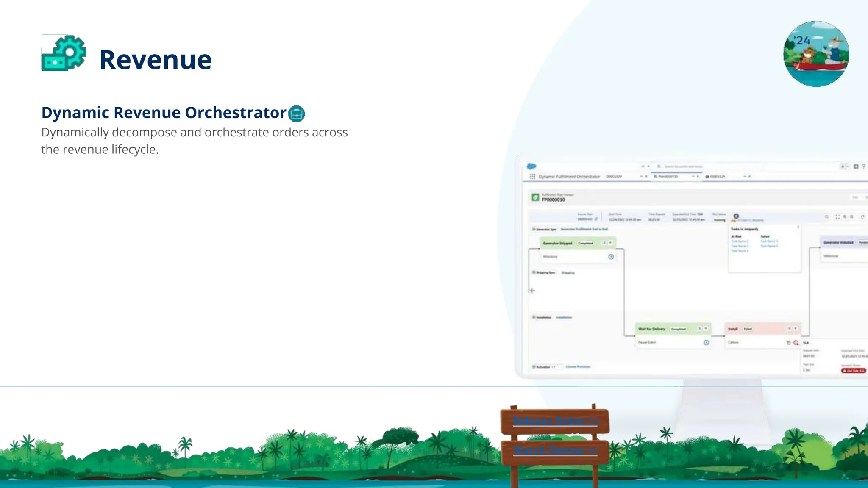Click the briefcase icon beside Dynamic Revenue Orchestrator

tap(296, 114)
